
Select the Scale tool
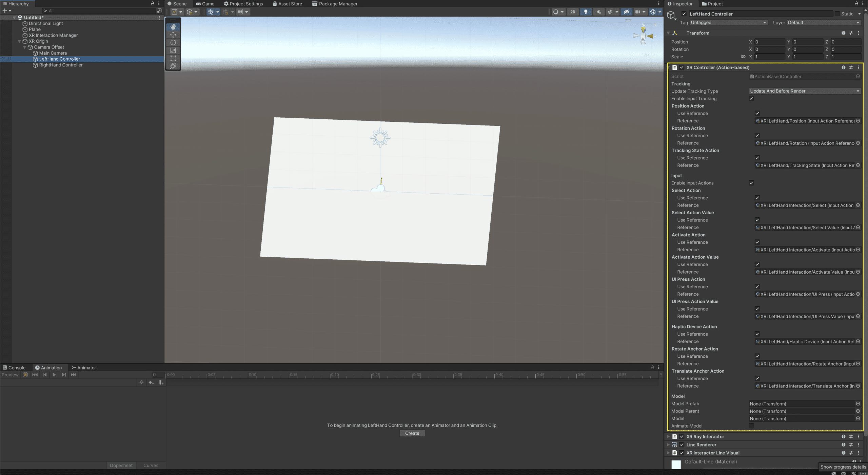173,50
